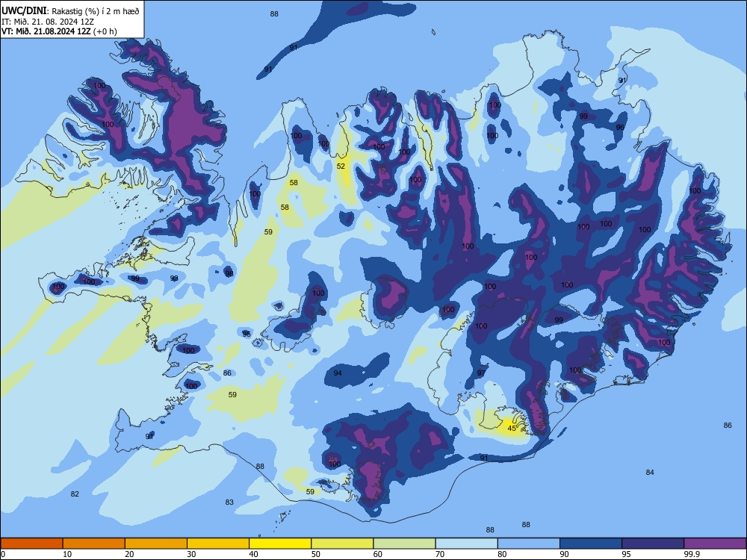Viewport: 747px width, 560px height.
Task: Click the 96 humidity value in the northeast
Action: [620, 127]
